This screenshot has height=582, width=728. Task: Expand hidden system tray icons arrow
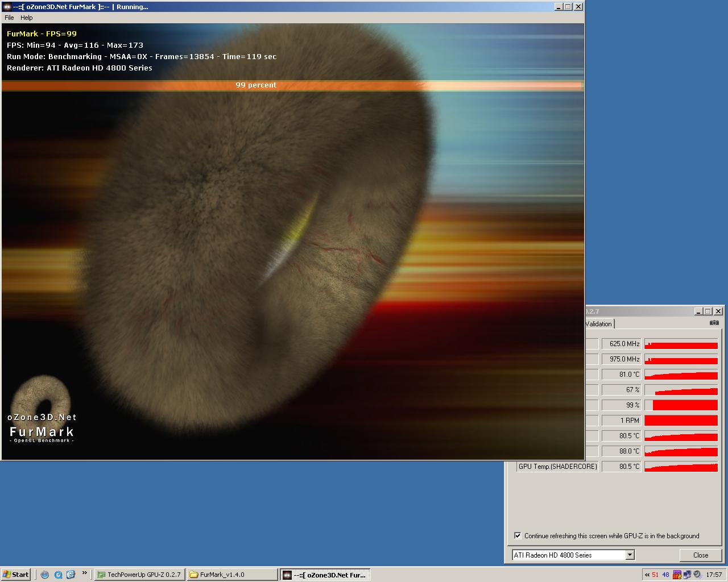tap(647, 575)
